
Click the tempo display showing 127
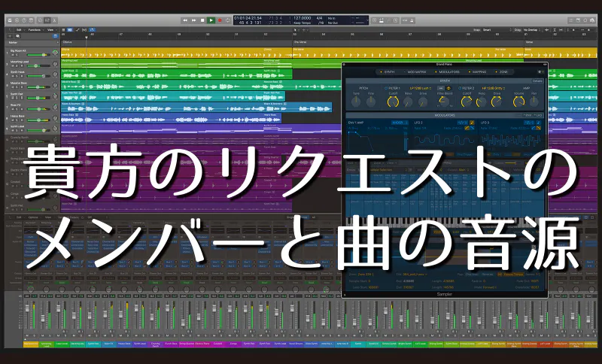[x=303, y=17]
